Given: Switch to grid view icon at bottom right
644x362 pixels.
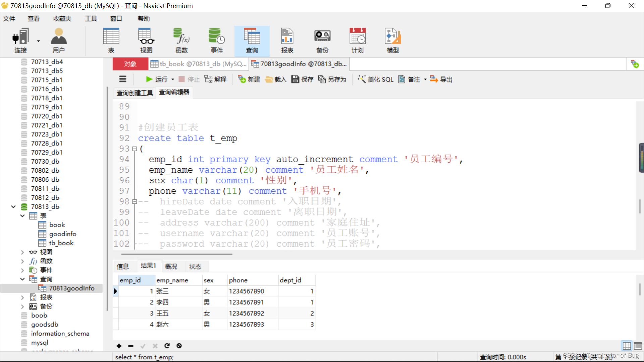Looking at the screenshot, I should point(627,346).
